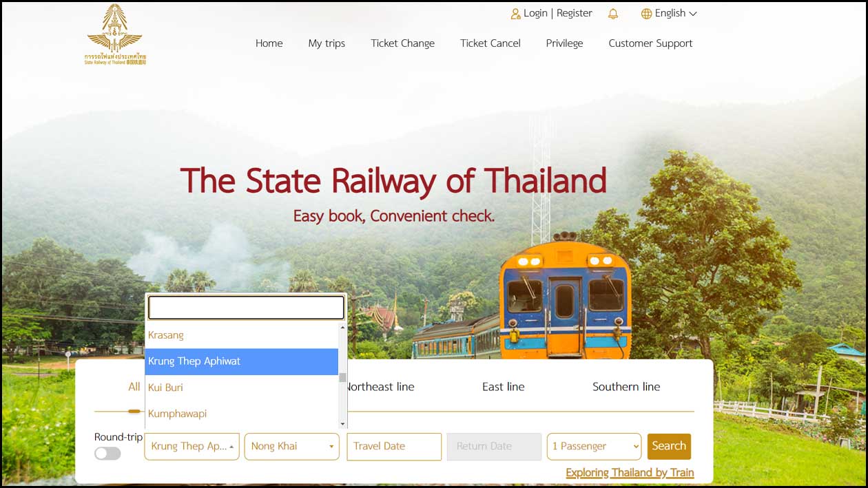The width and height of the screenshot is (868, 488).
Task: Open the notification bell
Action: pos(613,14)
